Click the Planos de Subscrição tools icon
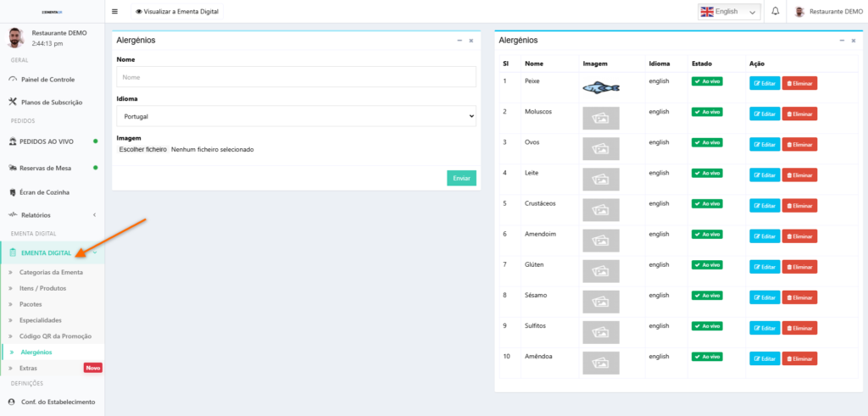 click(x=12, y=102)
